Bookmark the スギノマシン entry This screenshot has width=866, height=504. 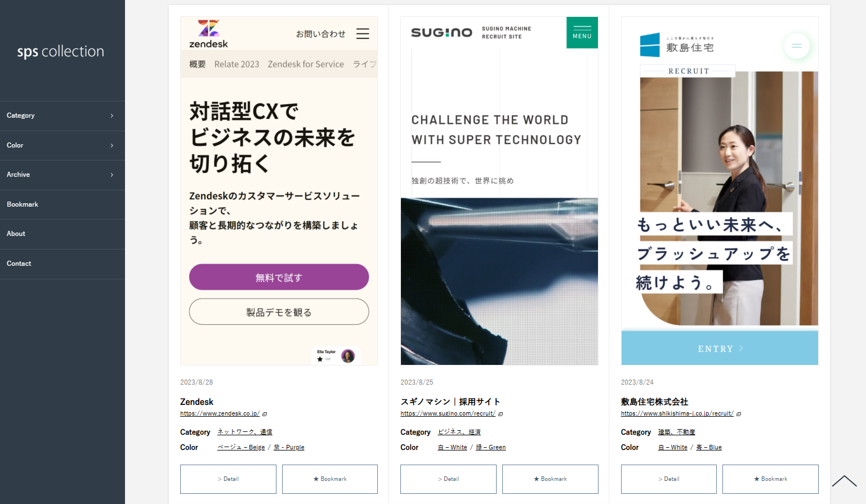coord(550,479)
